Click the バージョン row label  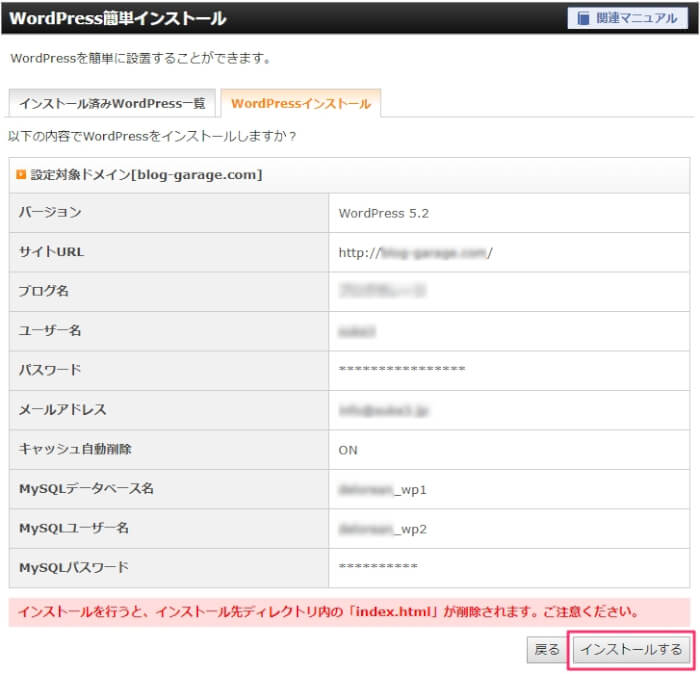pos(50,212)
